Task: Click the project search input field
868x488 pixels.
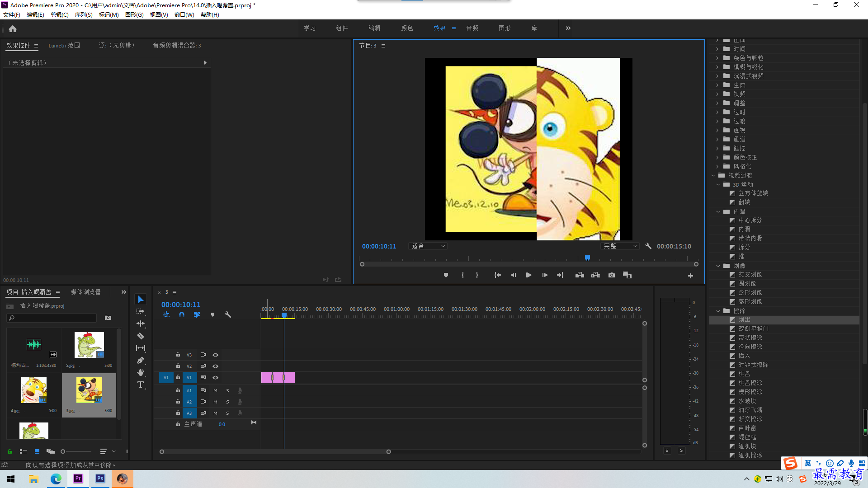Action: [52, 318]
